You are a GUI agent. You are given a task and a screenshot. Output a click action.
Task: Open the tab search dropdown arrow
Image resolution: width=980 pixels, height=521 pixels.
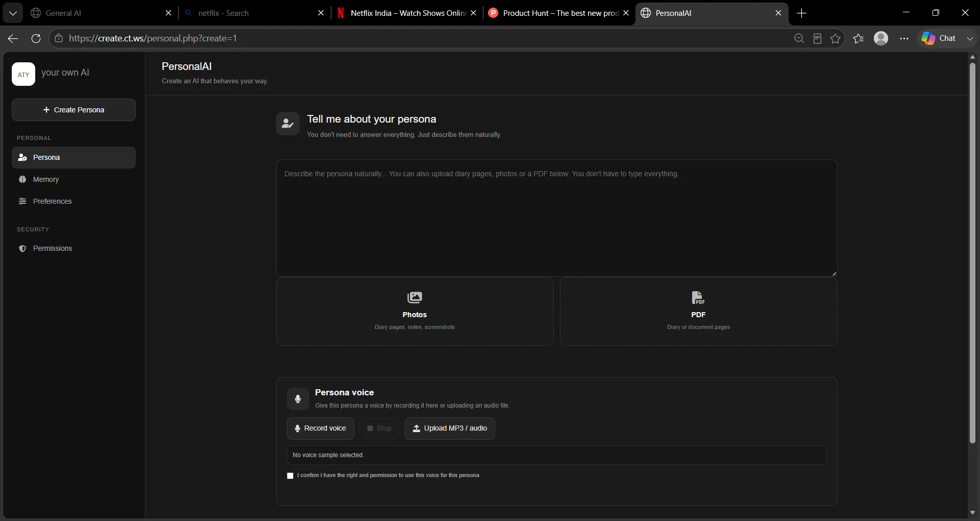pyautogui.click(x=13, y=13)
